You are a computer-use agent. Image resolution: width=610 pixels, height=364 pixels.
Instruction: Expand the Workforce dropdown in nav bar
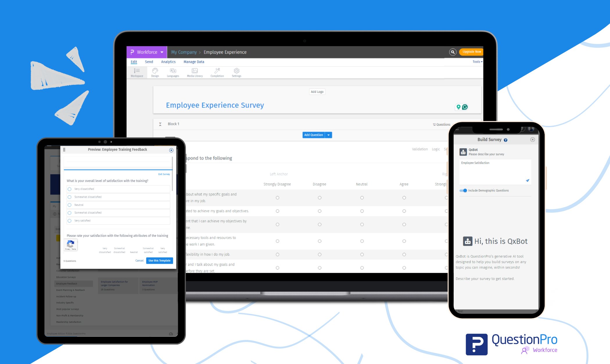[x=163, y=52]
